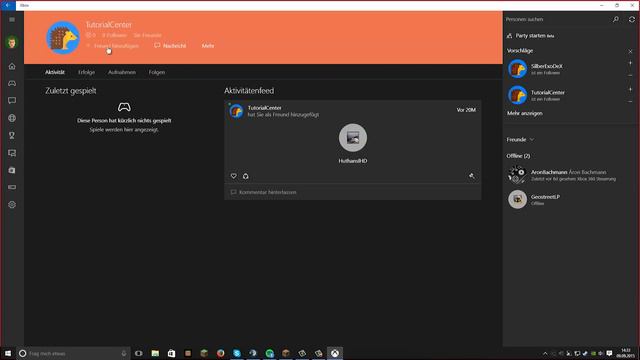Add suggested TutorialCenter with plus icon
640x360 pixels.
pos(630,89)
